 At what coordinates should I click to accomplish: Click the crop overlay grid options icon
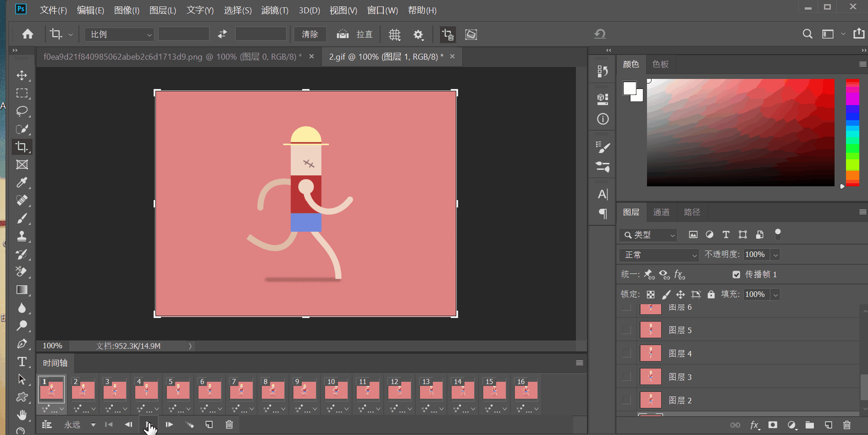pyautogui.click(x=394, y=34)
